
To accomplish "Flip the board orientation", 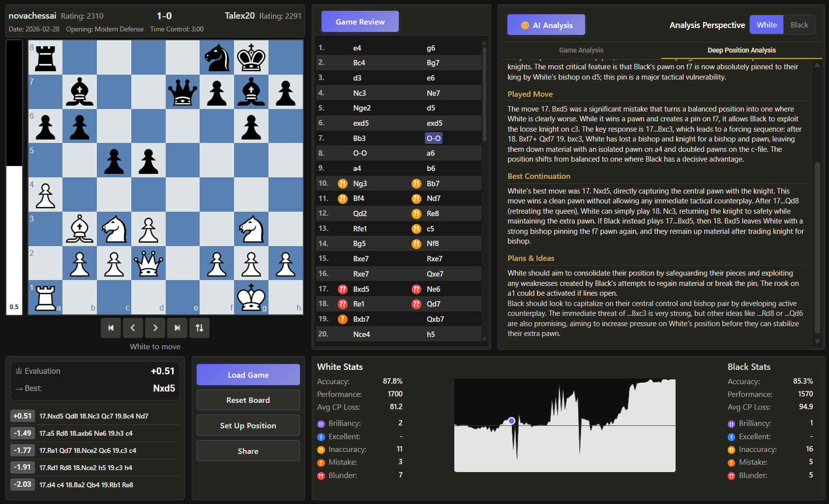I will click(x=200, y=328).
